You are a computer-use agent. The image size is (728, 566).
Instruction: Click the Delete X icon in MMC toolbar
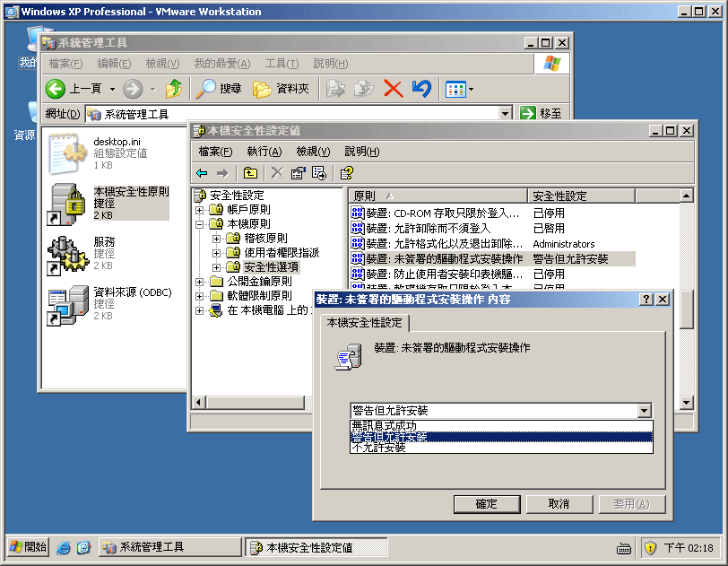pos(277,173)
